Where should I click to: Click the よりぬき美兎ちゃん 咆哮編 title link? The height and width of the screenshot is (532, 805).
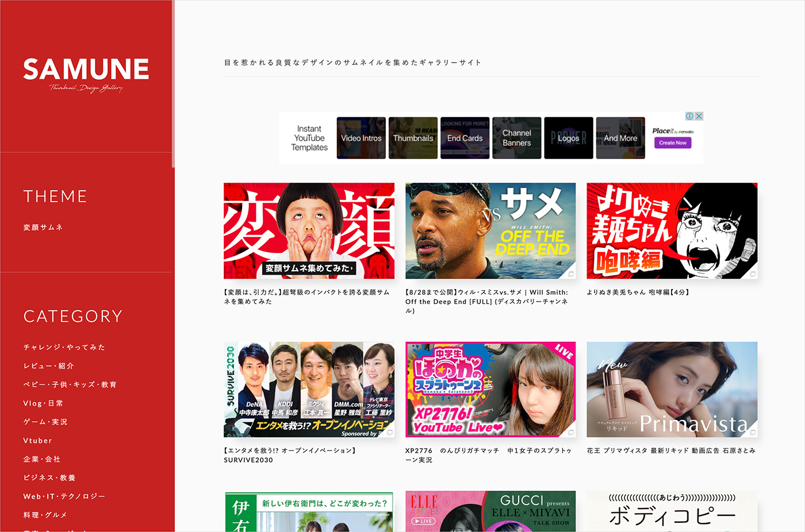[638, 292]
